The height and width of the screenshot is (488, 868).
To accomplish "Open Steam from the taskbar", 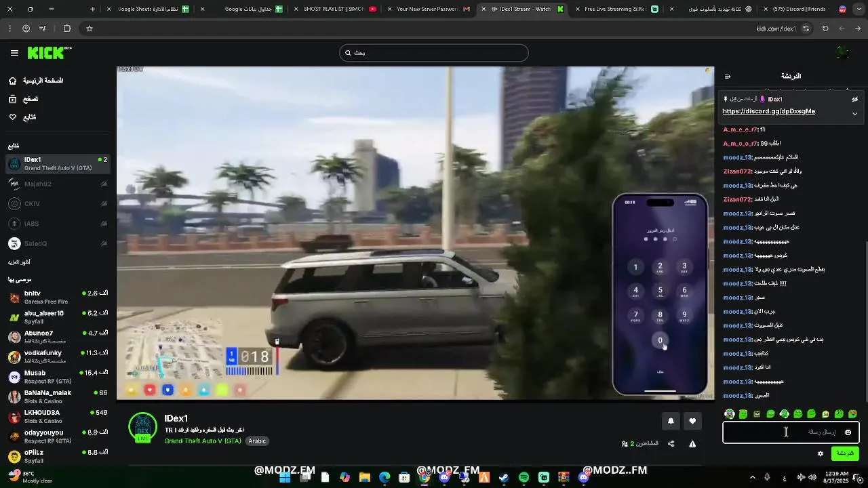I will coord(504,477).
